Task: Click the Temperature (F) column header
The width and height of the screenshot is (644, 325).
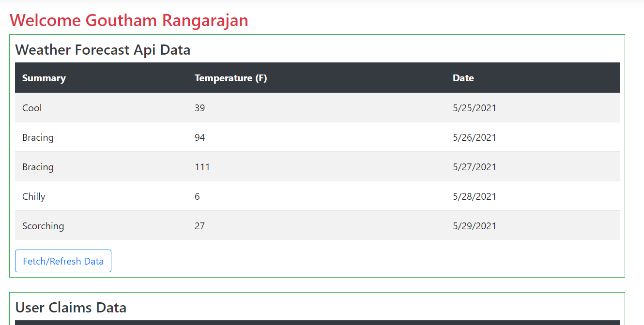Action: pyautogui.click(x=230, y=78)
